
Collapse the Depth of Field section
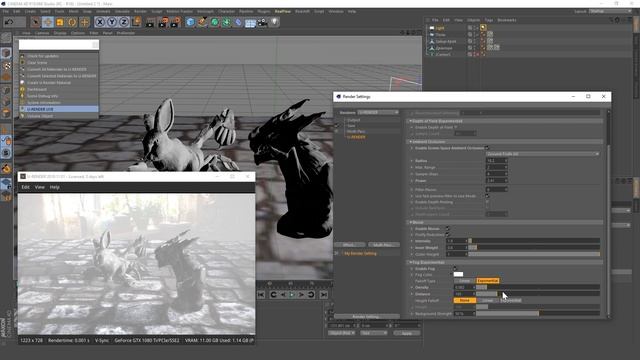tap(411, 121)
